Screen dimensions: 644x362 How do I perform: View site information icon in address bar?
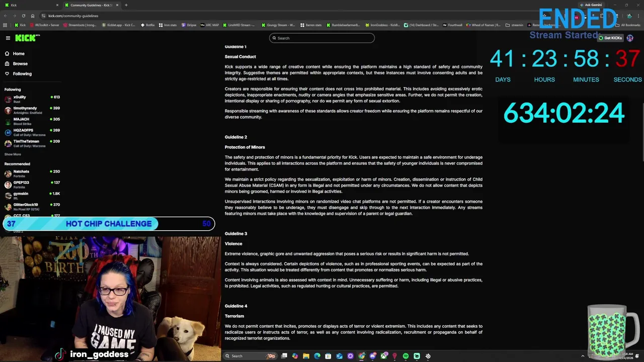tap(44, 16)
